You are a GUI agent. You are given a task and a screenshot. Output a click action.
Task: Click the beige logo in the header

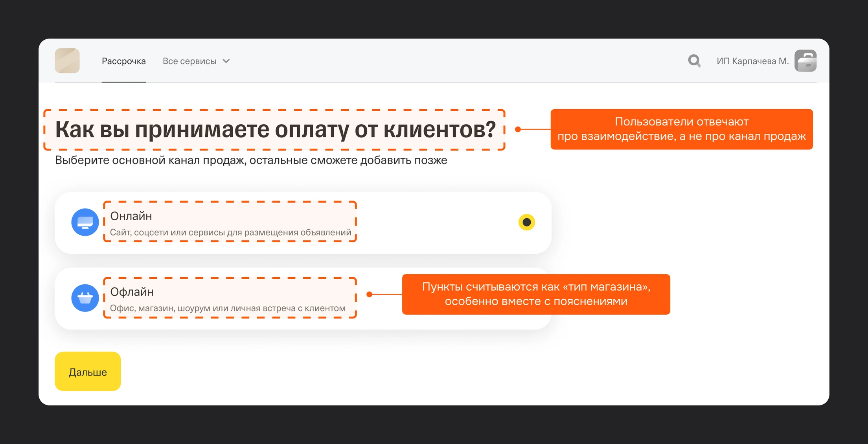pyautogui.click(x=67, y=61)
